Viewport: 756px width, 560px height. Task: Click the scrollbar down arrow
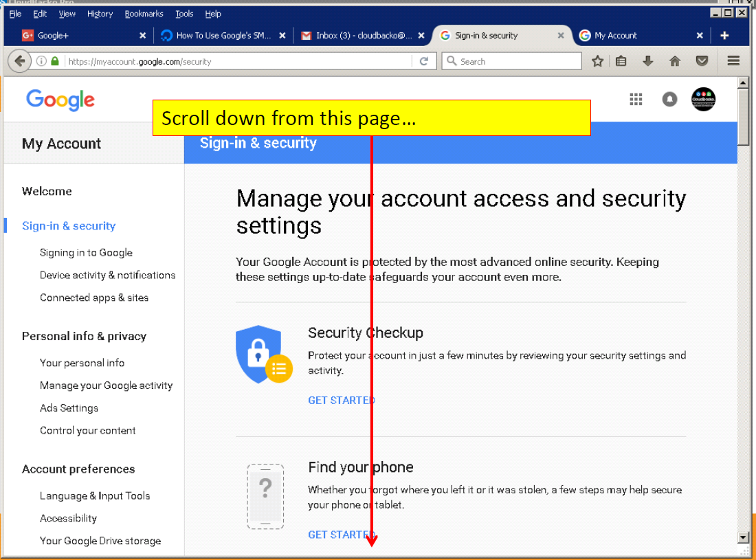(743, 537)
